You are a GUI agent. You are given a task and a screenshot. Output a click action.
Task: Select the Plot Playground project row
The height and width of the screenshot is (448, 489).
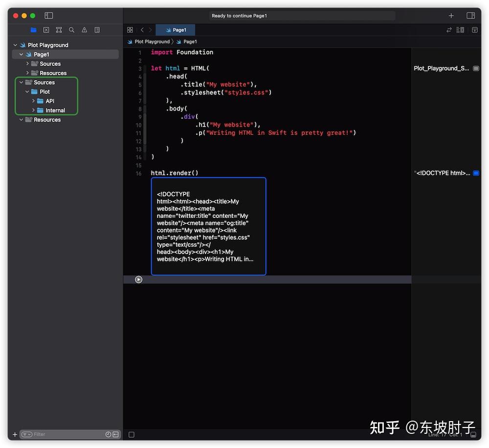pos(65,45)
